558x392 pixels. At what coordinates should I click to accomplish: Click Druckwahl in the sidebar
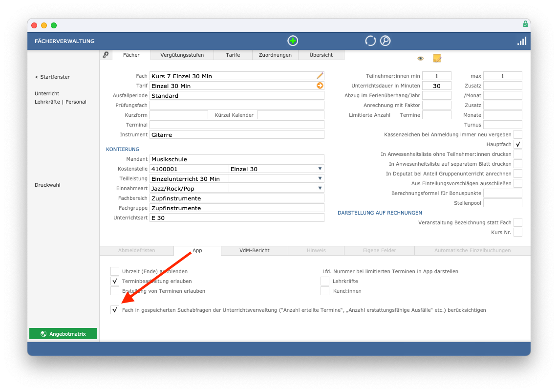tap(47, 185)
